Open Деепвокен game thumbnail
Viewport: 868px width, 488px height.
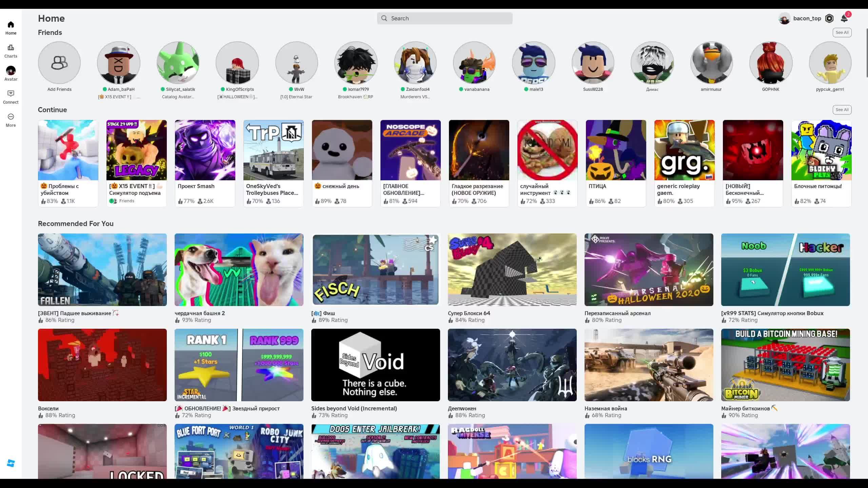click(x=512, y=365)
